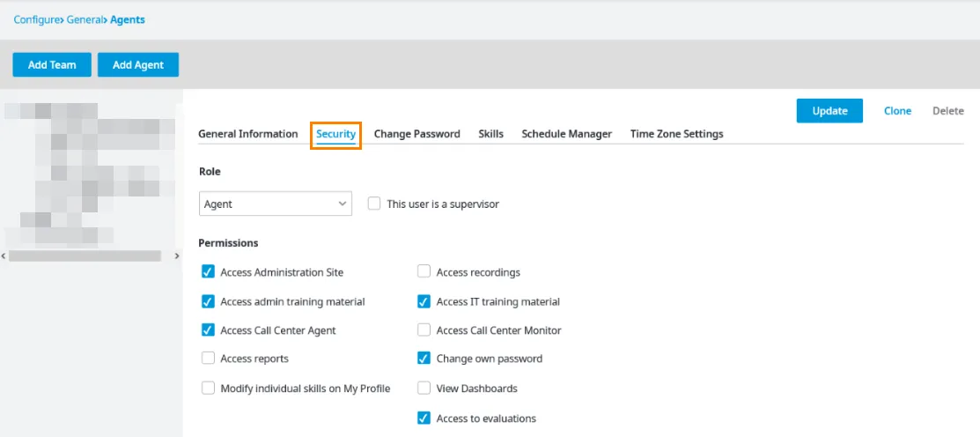
Task: Uncheck Access IT training material
Action: [x=424, y=301]
